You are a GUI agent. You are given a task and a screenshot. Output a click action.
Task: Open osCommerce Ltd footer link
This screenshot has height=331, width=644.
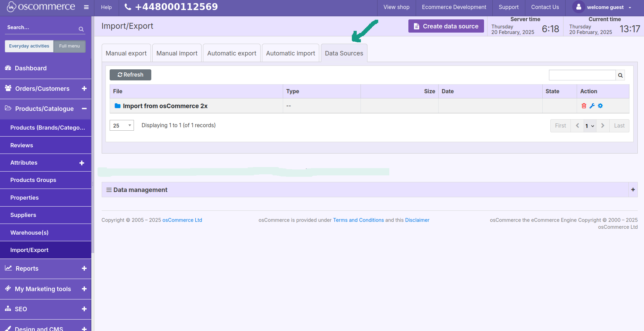pos(182,220)
